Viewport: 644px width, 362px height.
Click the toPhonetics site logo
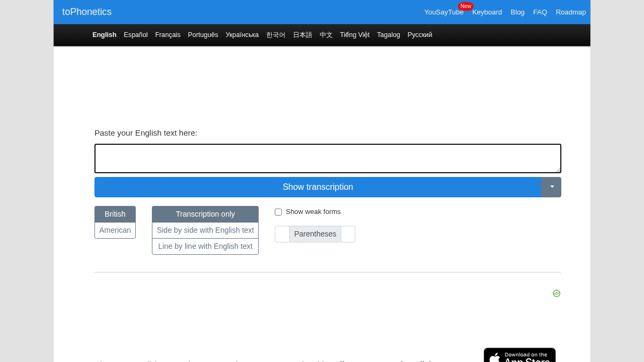(x=87, y=12)
